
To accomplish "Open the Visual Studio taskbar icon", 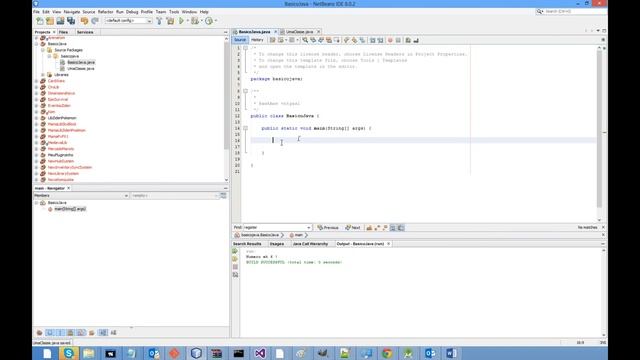I will tap(260, 353).
